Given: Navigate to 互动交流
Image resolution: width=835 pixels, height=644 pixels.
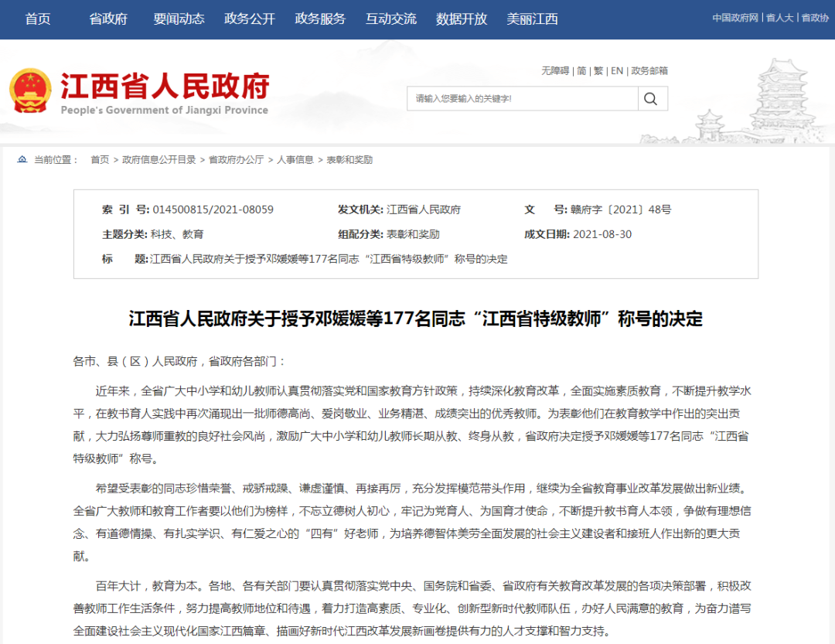Looking at the screenshot, I should 390,19.
